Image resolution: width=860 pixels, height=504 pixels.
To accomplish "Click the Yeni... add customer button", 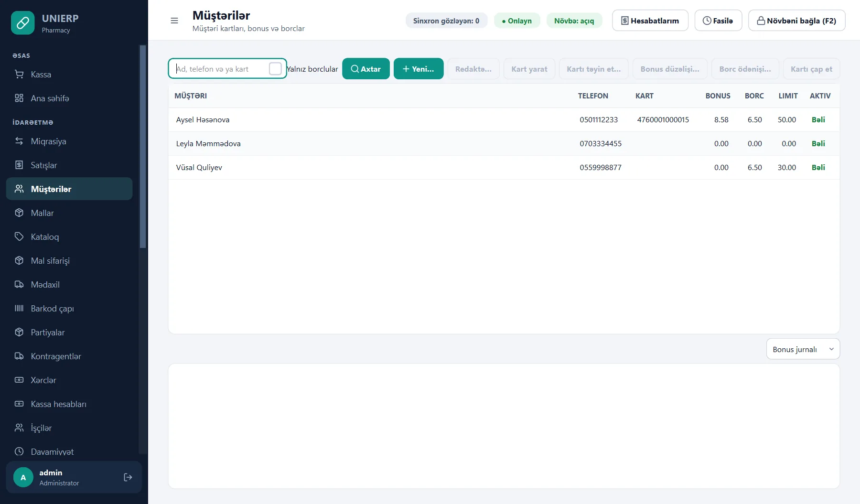I will pos(419,69).
